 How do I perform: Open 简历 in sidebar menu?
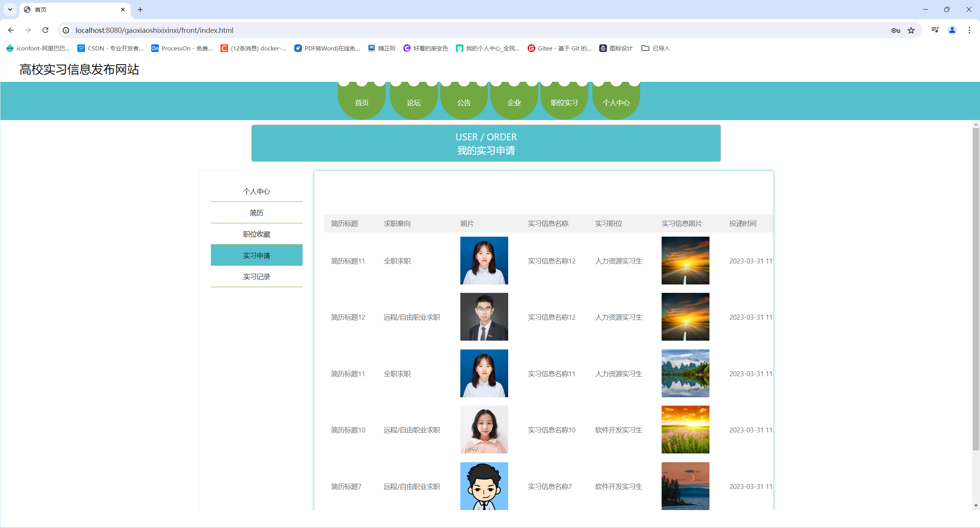[x=256, y=213]
